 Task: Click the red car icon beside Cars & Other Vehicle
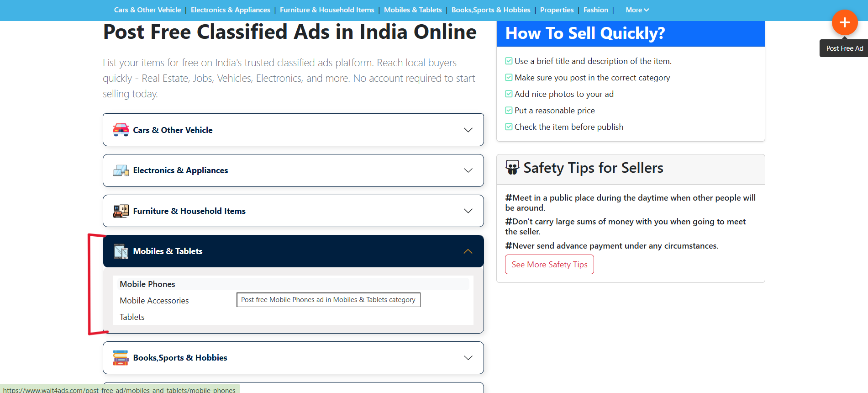[121, 130]
